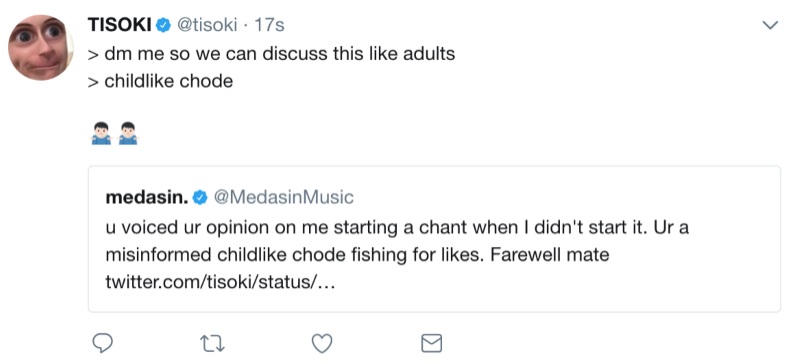Screen dimensions: 786x364
Task: Retweet this TISOKI tweet
Action: coord(212,344)
